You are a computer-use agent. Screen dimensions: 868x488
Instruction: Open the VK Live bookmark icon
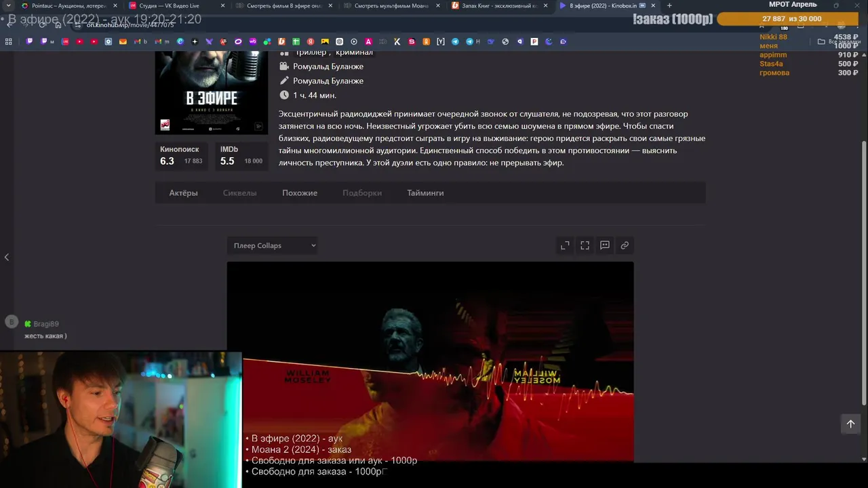[65, 41]
